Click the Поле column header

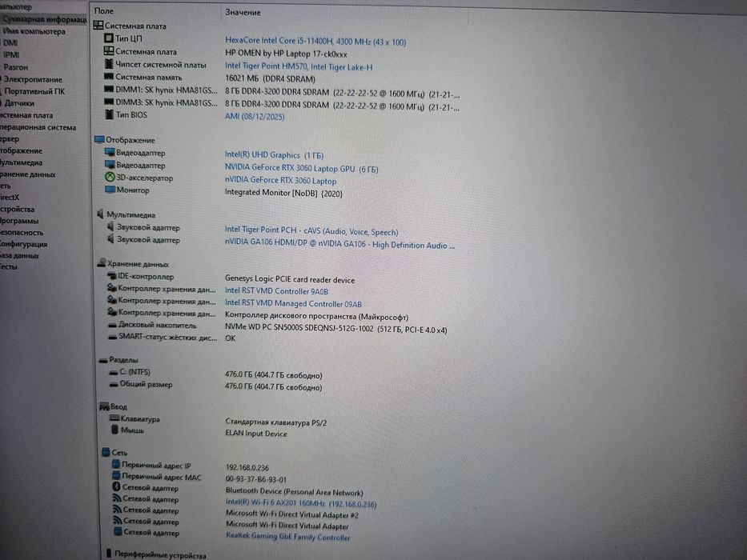click(x=104, y=10)
